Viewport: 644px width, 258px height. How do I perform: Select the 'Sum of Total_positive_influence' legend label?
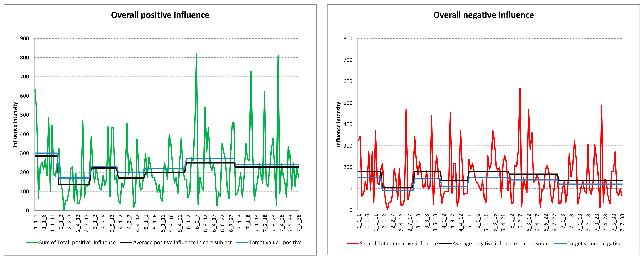coord(77,242)
